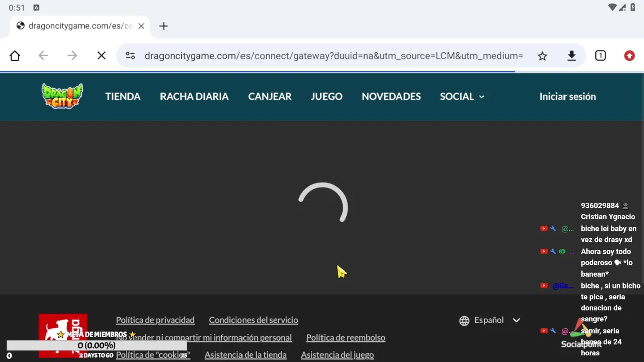Expand the Español language dropdown

pos(490,320)
